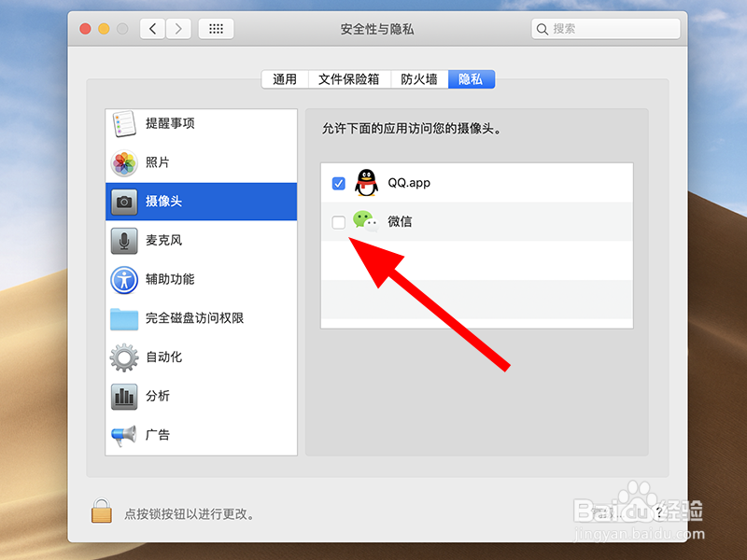
Task: Click the 搜索 search input field
Action: pos(605,29)
